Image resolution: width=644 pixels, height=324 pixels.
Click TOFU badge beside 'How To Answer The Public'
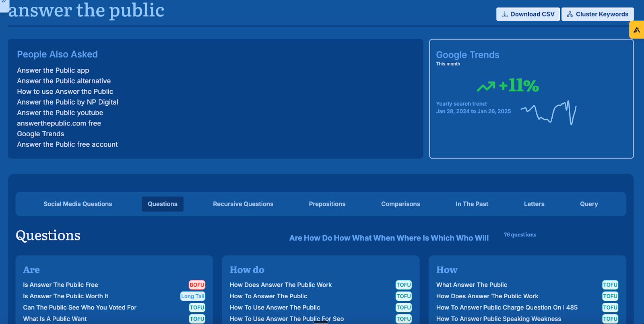coord(404,296)
